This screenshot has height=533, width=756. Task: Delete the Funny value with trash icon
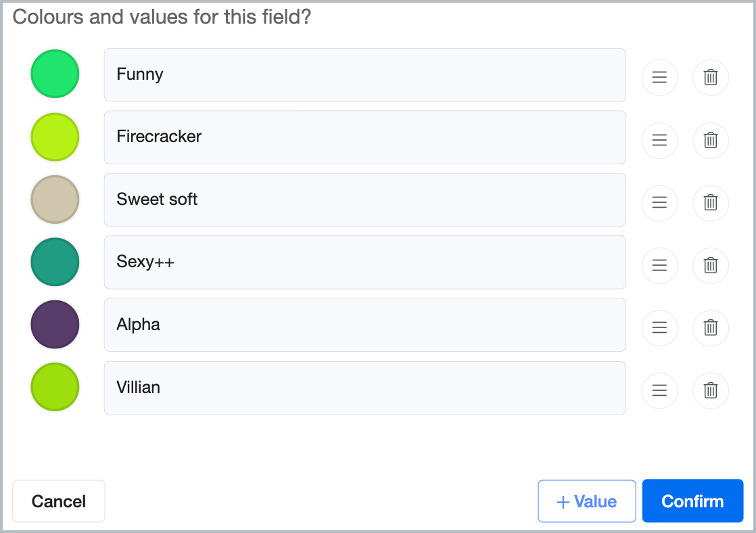pyautogui.click(x=710, y=77)
